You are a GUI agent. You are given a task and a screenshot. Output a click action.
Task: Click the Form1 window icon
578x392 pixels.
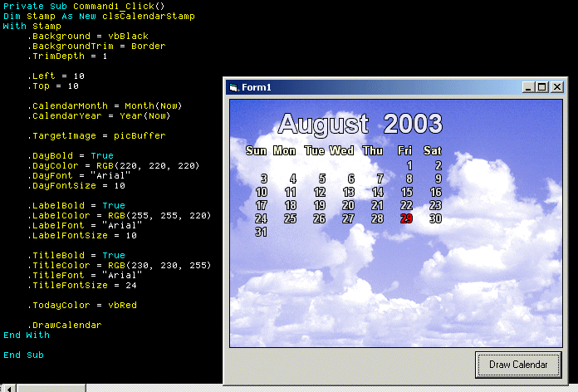[x=234, y=87]
